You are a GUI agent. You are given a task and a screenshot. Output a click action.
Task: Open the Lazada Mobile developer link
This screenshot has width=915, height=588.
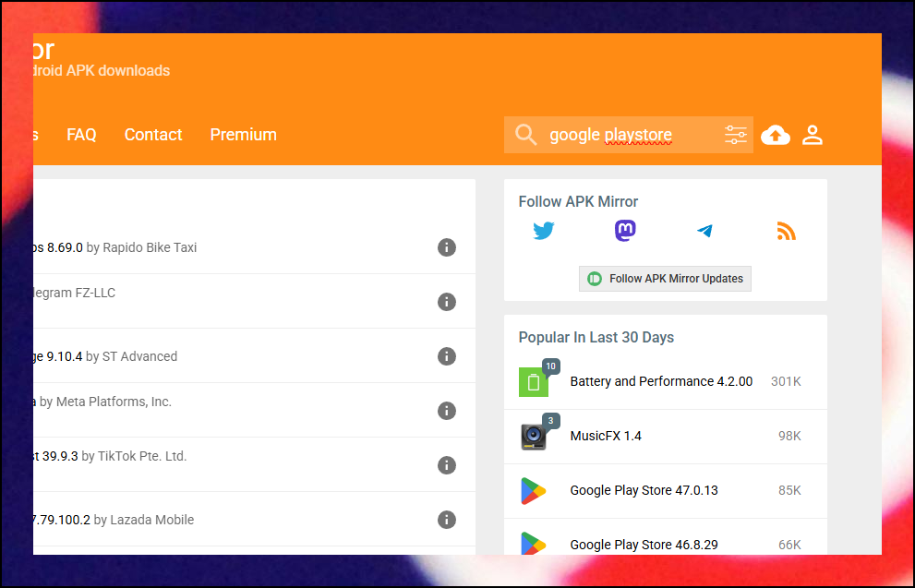pos(151,519)
